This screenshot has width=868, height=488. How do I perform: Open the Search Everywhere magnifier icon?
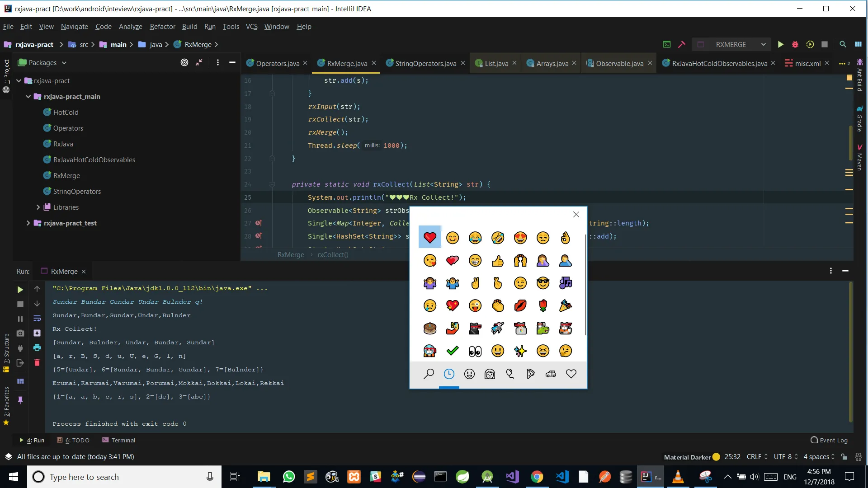click(843, 44)
